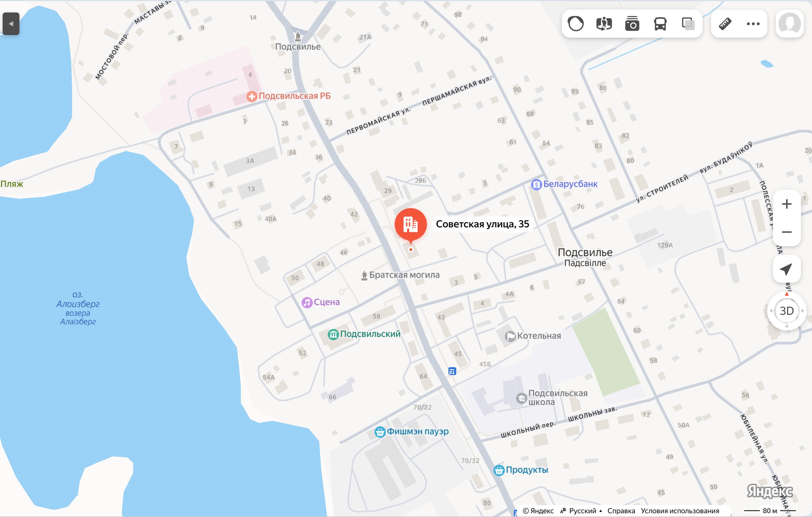Toggle the 3D tilt view
This screenshot has width=812, height=517.
pos(787,310)
